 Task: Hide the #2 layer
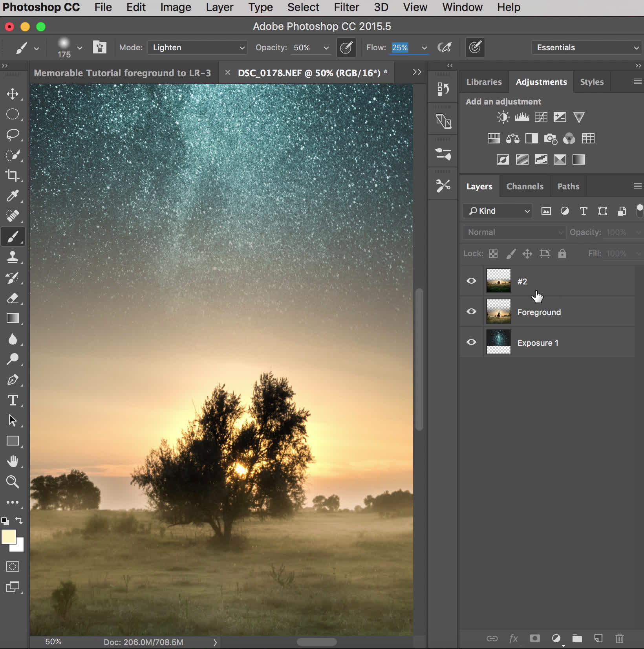click(x=471, y=281)
